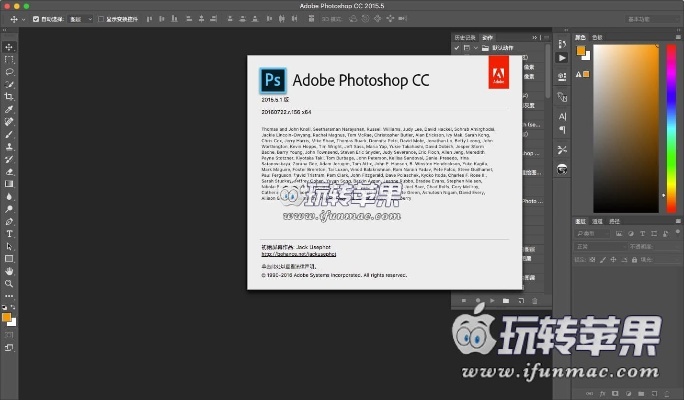Viewport: 684px width, 400px height.
Task: Uncheck the auto-select checkbox
Action: point(37,19)
